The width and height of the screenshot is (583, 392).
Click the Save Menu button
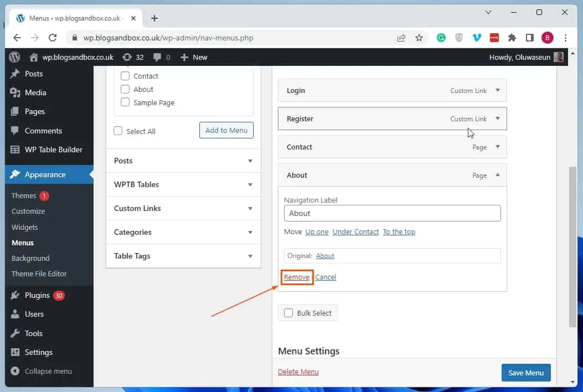[x=526, y=373]
